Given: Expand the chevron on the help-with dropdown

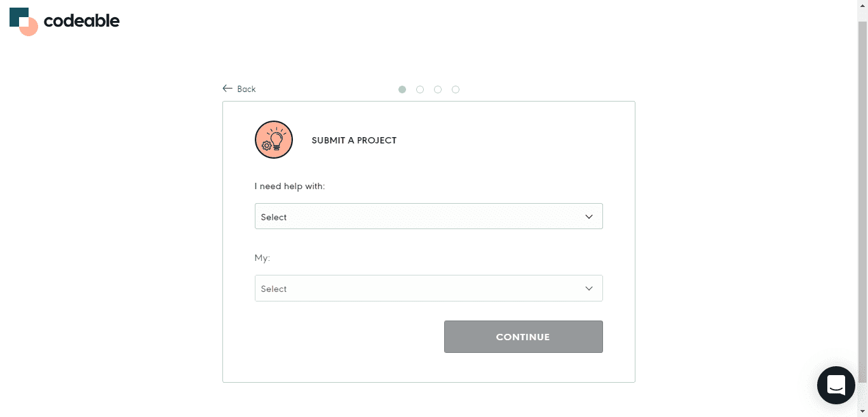Looking at the screenshot, I should click(x=589, y=216).
